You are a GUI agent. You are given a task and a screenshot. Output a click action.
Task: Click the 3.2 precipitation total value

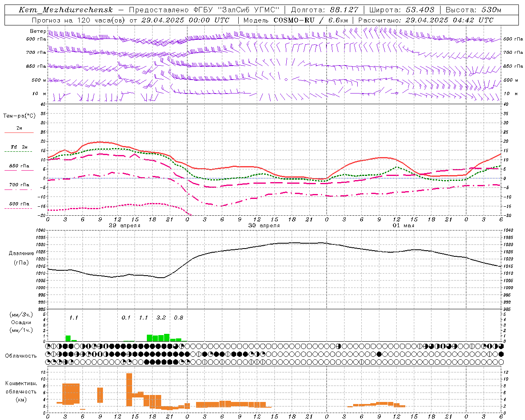click(161, 317)
